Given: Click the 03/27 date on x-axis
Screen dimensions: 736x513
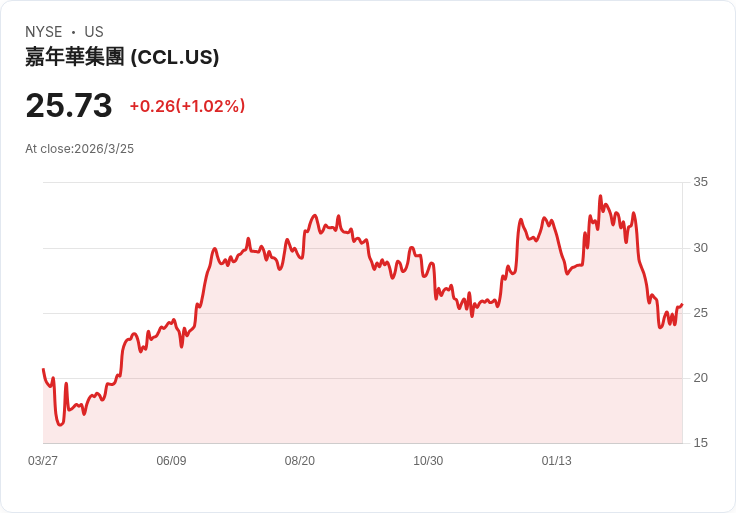Looking at the screenshot, I should pyautogui.click(x=43, y=461).
